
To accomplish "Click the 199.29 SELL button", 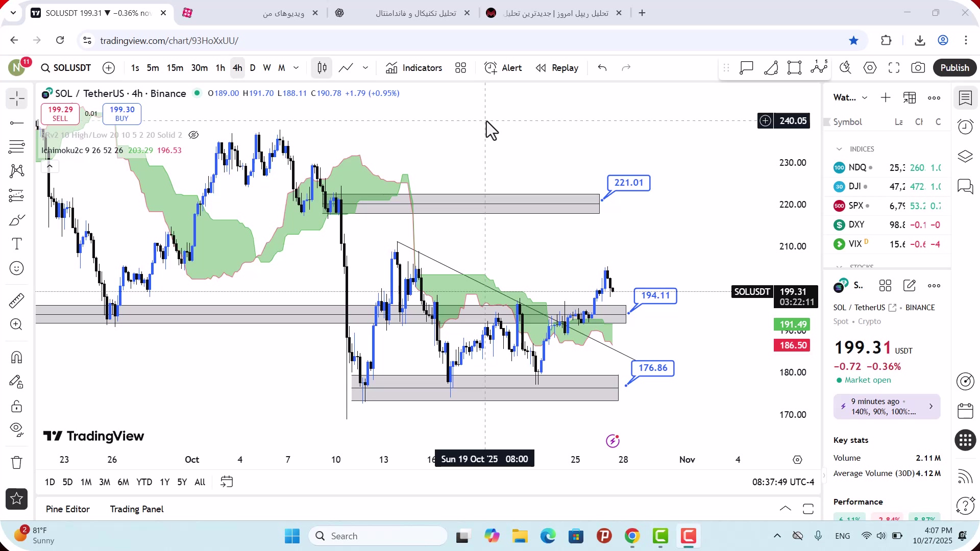I will [60, 114].
